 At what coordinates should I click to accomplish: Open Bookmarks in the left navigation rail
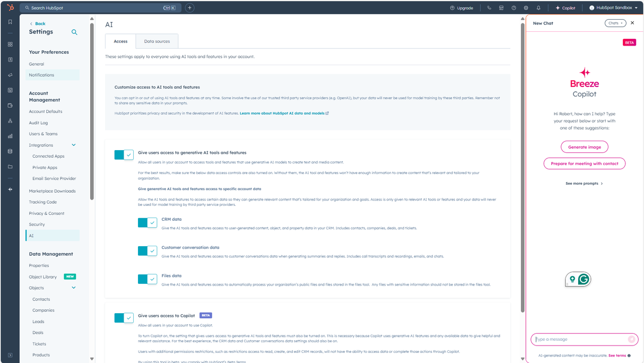[10, 22]
